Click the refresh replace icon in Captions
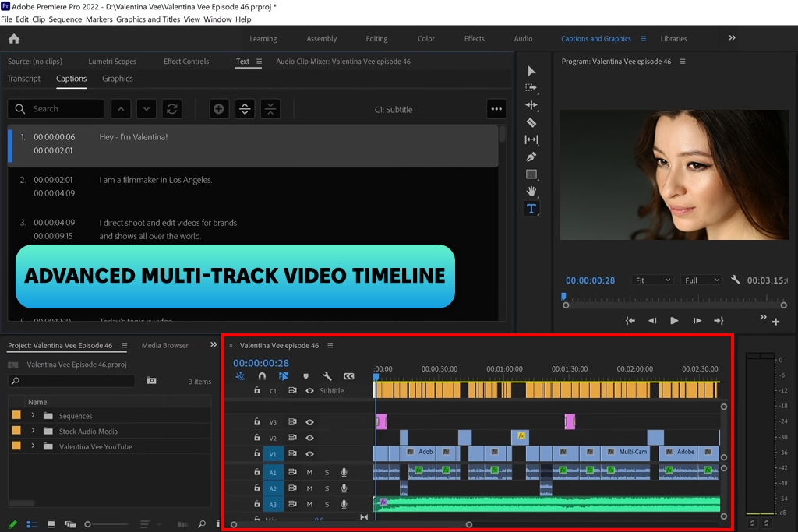Screen dimensions: 798x532 [x=172, y=109]
